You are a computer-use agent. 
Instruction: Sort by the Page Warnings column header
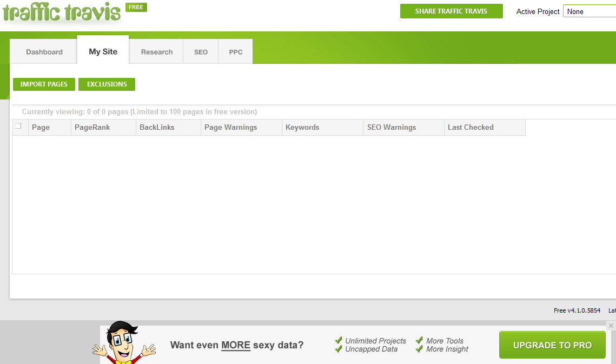point(242,127)
